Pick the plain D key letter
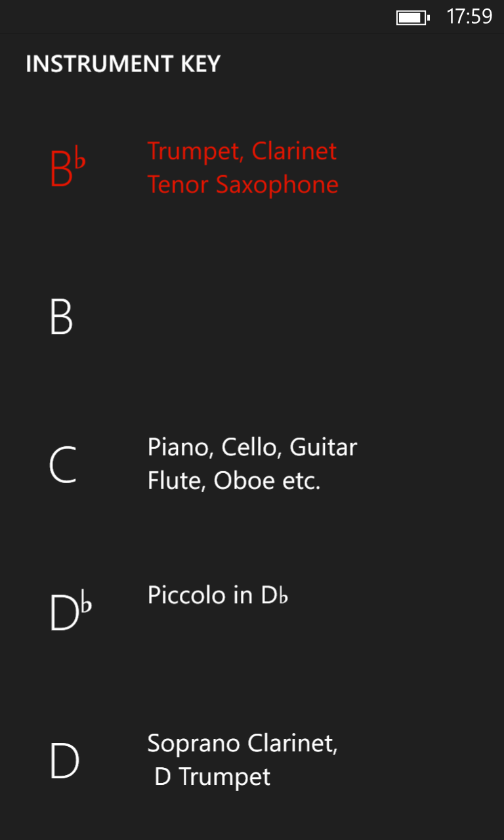The height and width of the screenshot is (840, 504). click(64, 761)
